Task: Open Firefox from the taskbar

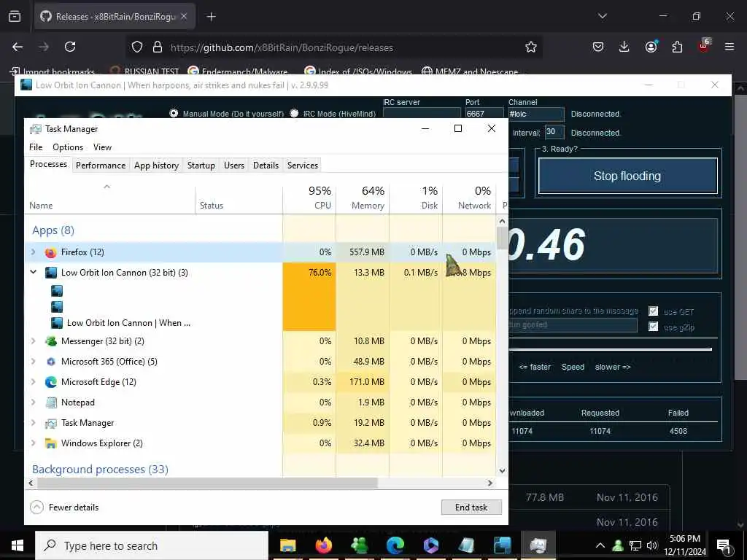Action: coord(323,545)
